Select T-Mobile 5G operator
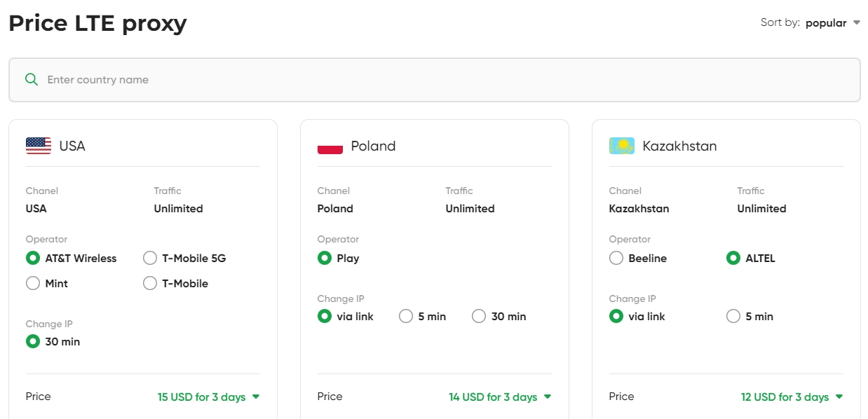The image size is (868, 419). tap(184, 258)
